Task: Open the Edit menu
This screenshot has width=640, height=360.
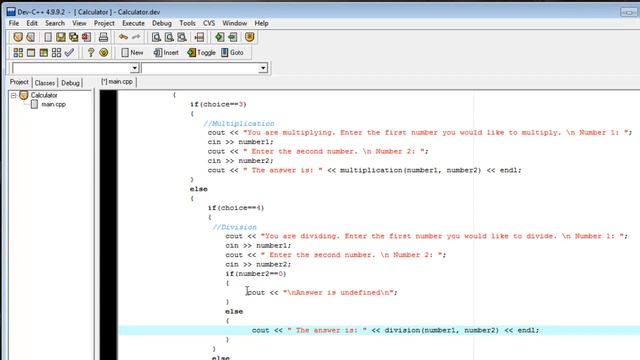Action: click(32, 23)
